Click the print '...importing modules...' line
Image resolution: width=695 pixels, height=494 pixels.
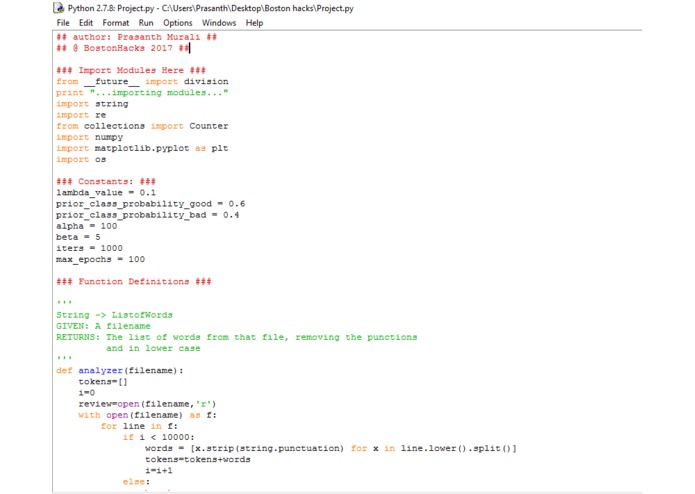pyautogui.click(x=142, y=93)
